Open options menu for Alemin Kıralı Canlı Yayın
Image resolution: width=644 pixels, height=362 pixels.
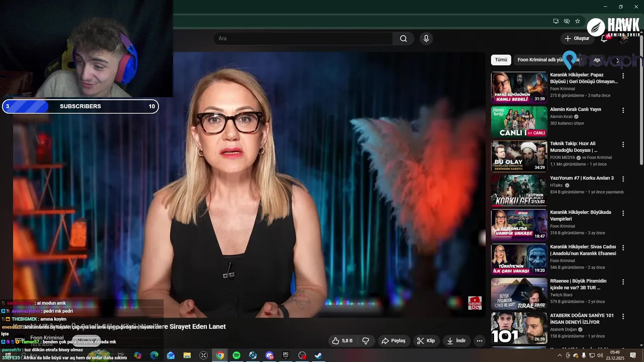(x=623, y=110)
